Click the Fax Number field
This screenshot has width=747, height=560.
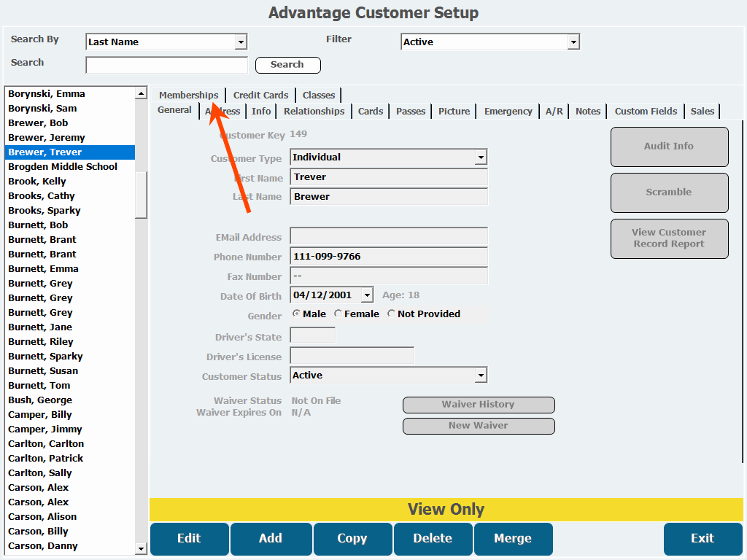389,276
